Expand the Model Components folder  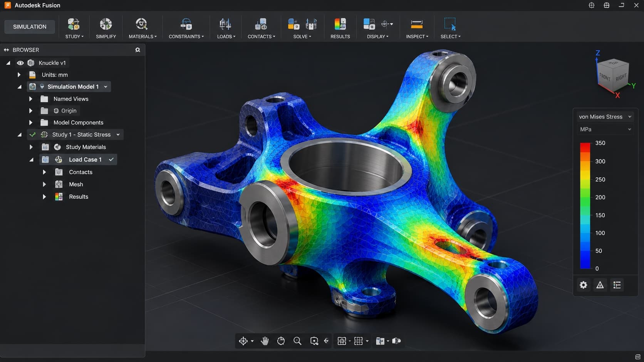point(31,123)
